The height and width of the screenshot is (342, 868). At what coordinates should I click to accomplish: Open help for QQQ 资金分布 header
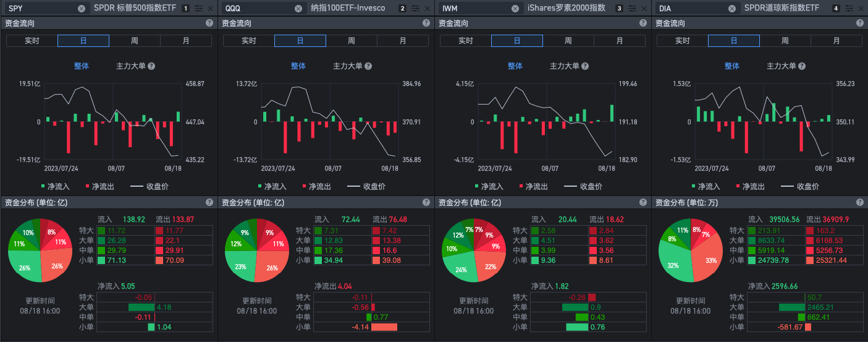tap(426, 202)
